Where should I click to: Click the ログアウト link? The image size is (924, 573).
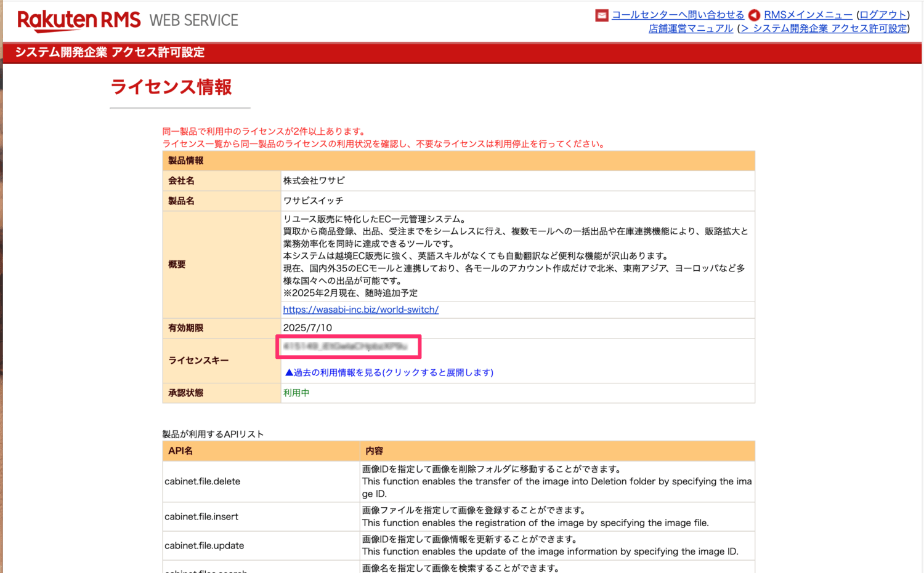[883, 15]
